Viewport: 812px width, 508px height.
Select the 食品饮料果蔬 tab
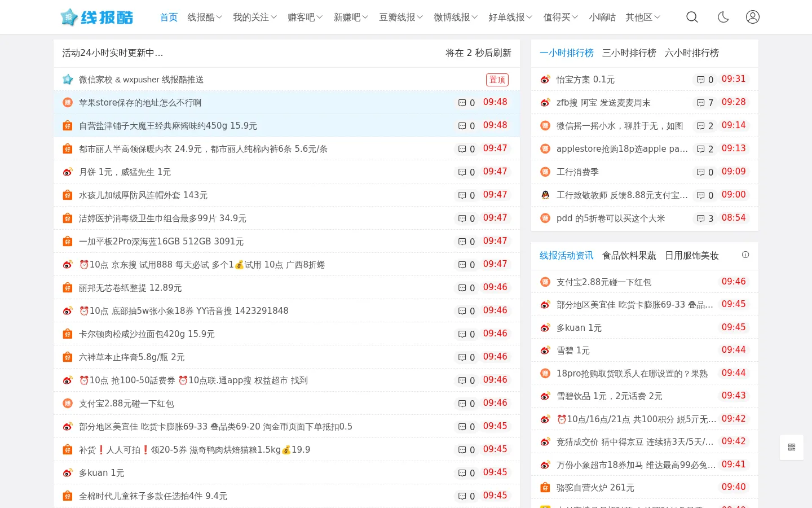click(629, 256)
